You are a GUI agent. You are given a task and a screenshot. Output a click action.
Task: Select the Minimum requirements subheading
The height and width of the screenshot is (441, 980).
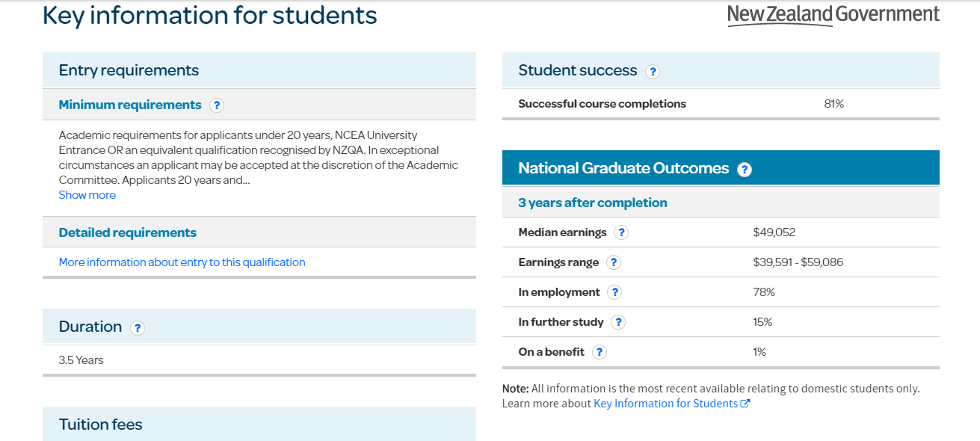click(x=130, y=105)
